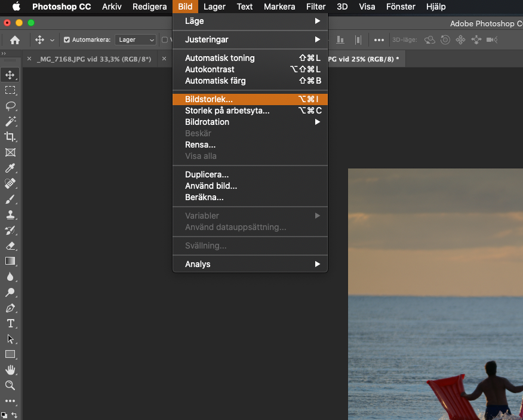This screenshot has width=523, height=420.
Task: Select the Eyedropper tool
Action: [10, 168]
